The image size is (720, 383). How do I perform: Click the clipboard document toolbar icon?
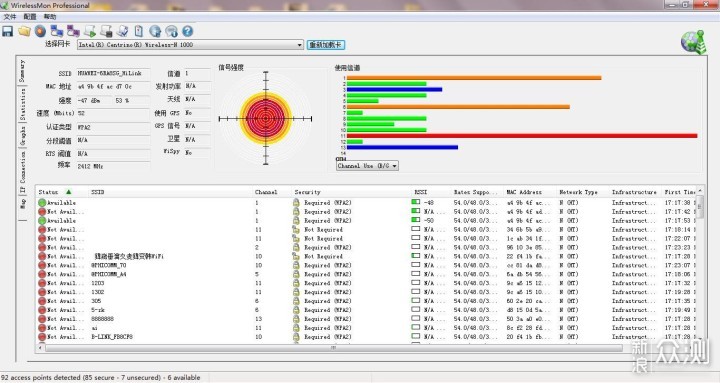[x=139, y=31]
